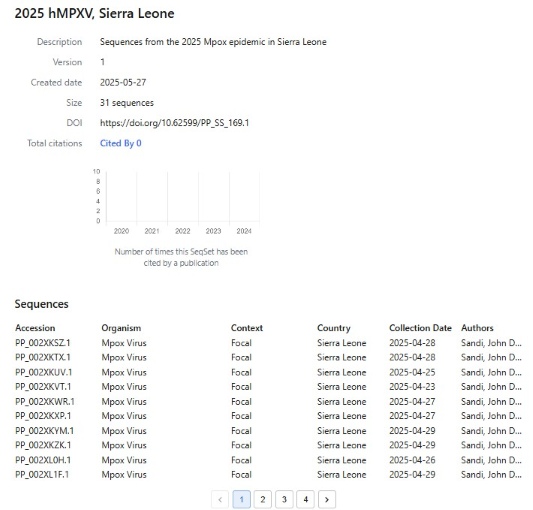Click accession PP_002XKUV.1
Viewport: 533px width, 510px height.
click(44, 372)
